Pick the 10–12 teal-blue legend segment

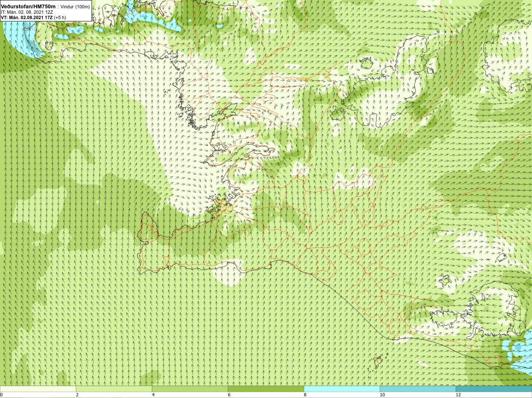point(418,389)
